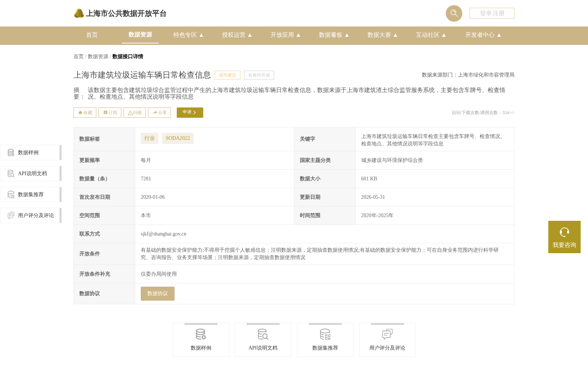Click the 数据集推荐 icon in bottom cards
588x368 pixels.
(325, 334)
